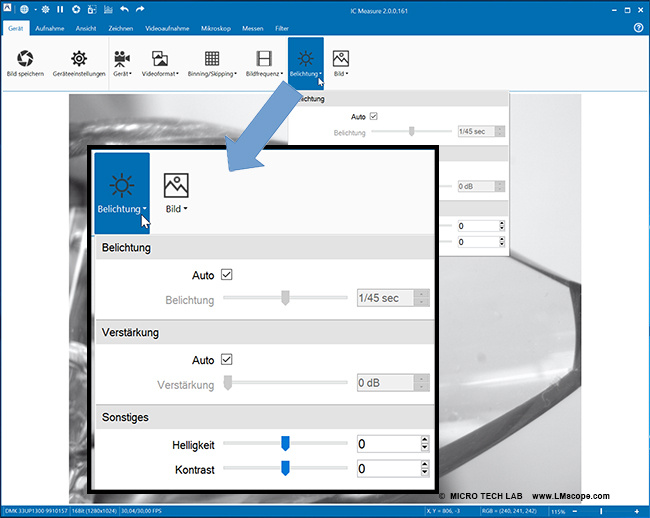The width and height of the screenshot is (650, 518).
Task: Uncheck Auto under Belichtung in enlarged panel
Action: (227, 275)
